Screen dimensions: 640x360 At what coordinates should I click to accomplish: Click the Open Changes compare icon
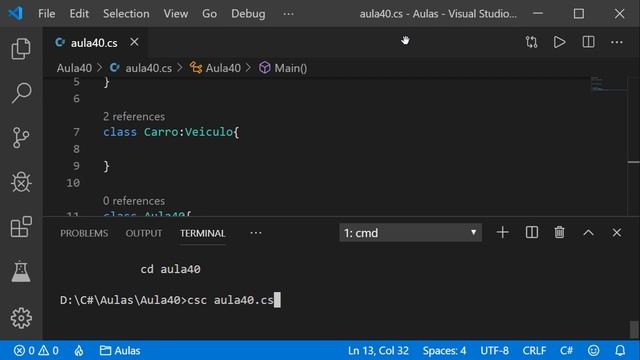531,42
